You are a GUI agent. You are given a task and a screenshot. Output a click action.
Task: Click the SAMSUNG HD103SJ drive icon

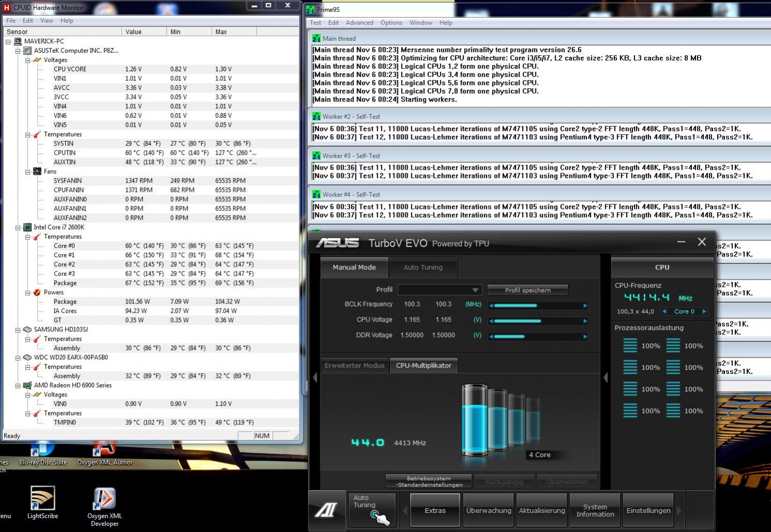click(x=27, y=329)
